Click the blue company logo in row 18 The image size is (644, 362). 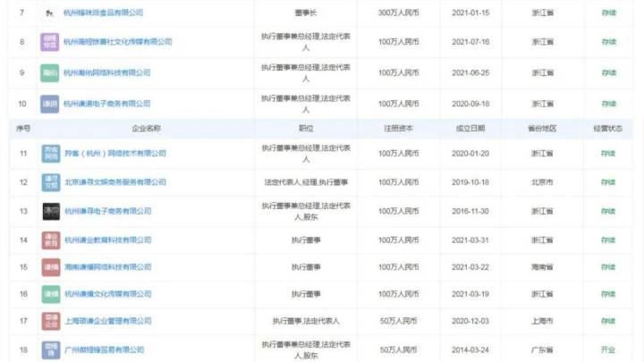tap(51, 350)
